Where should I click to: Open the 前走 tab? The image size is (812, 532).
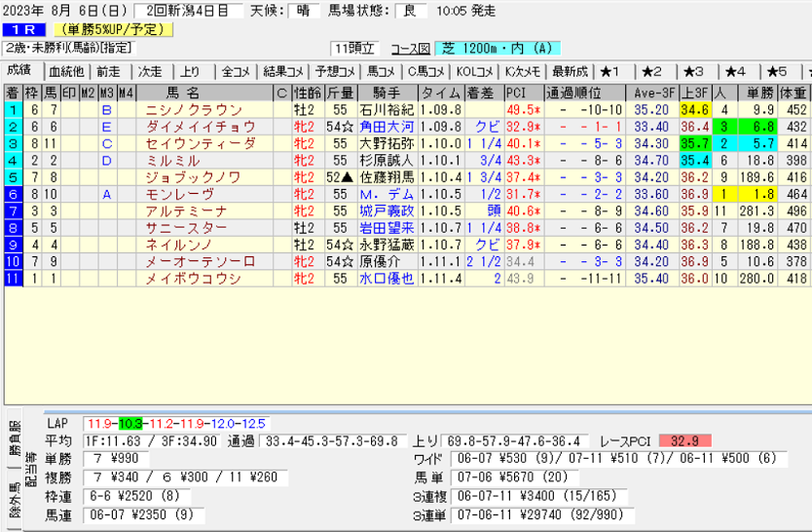(109, 72)
